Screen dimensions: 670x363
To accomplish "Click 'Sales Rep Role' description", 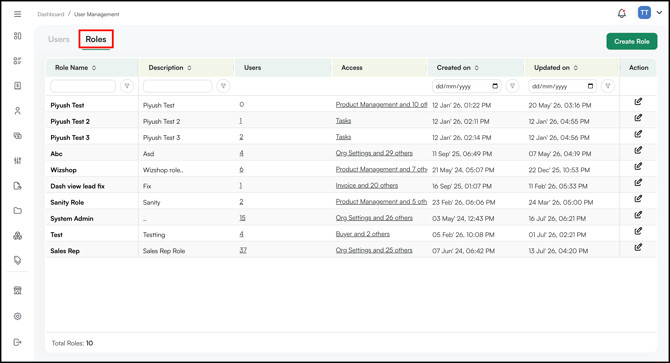I will pos(164,251).
